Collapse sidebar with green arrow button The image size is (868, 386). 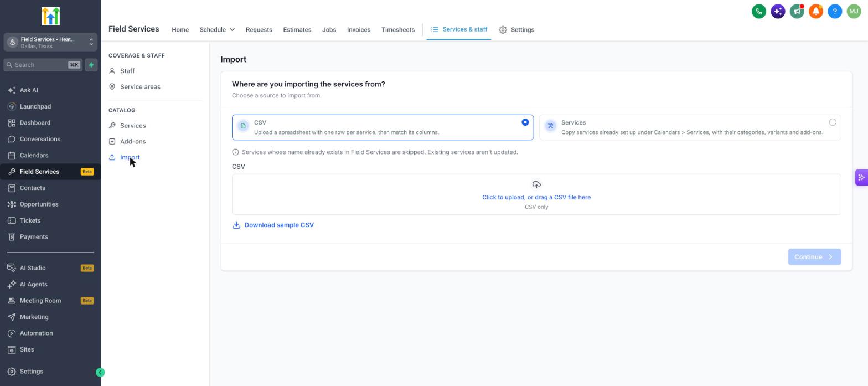point(100,373)
